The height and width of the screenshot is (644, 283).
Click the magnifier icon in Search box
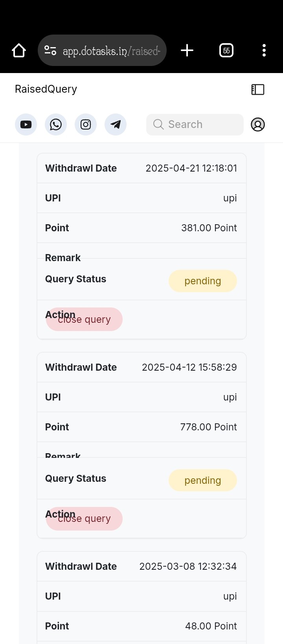[x=158, y=124]
